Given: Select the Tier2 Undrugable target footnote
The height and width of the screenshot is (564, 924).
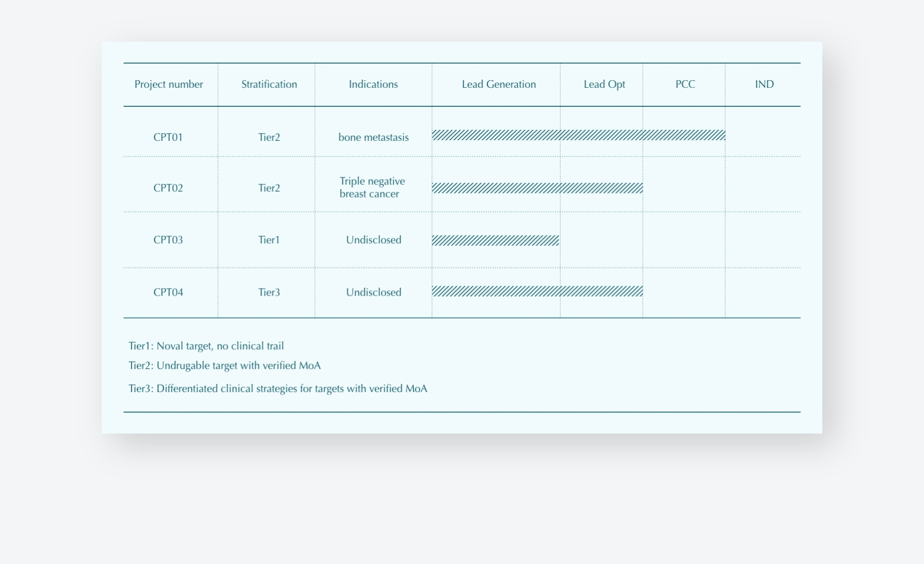Looking at the screenshot, I should point(225,366).
